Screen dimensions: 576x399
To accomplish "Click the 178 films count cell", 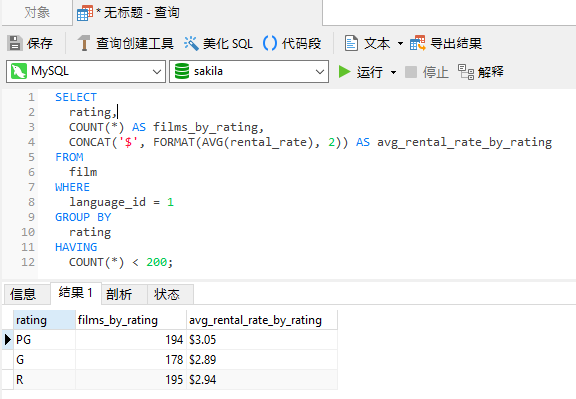I will coord(131,360).
